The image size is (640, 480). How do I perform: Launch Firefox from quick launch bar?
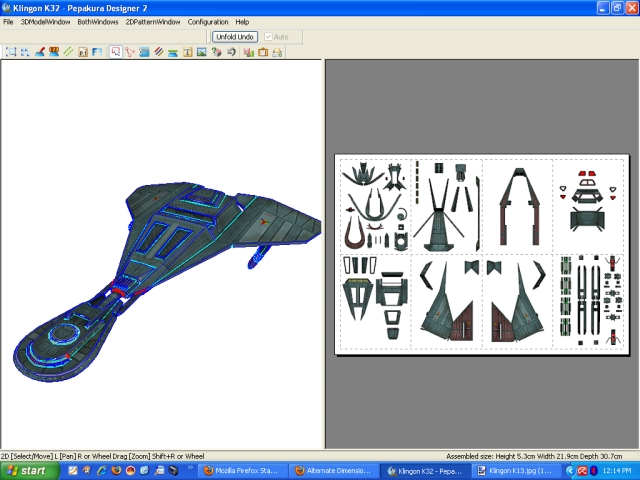pos(116,471)
